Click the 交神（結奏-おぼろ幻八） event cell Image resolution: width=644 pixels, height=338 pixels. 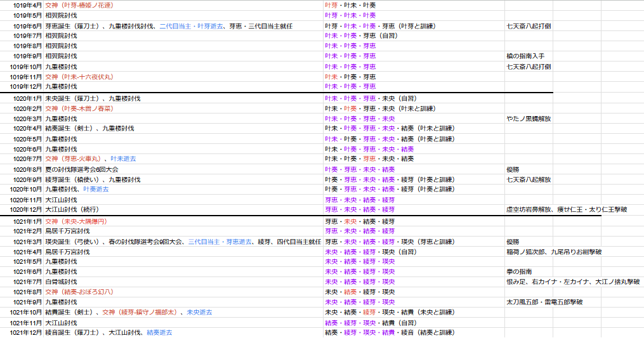[x=79, y=292]
